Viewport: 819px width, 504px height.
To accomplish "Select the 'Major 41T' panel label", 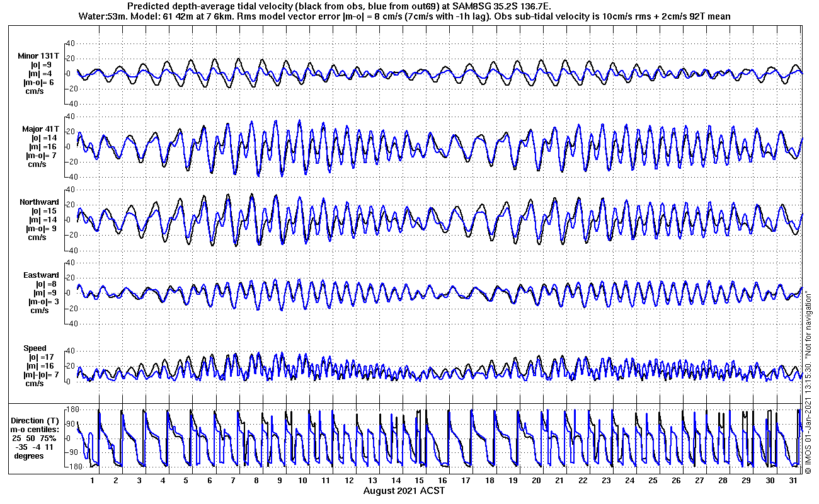I will [x=40, y=129].
